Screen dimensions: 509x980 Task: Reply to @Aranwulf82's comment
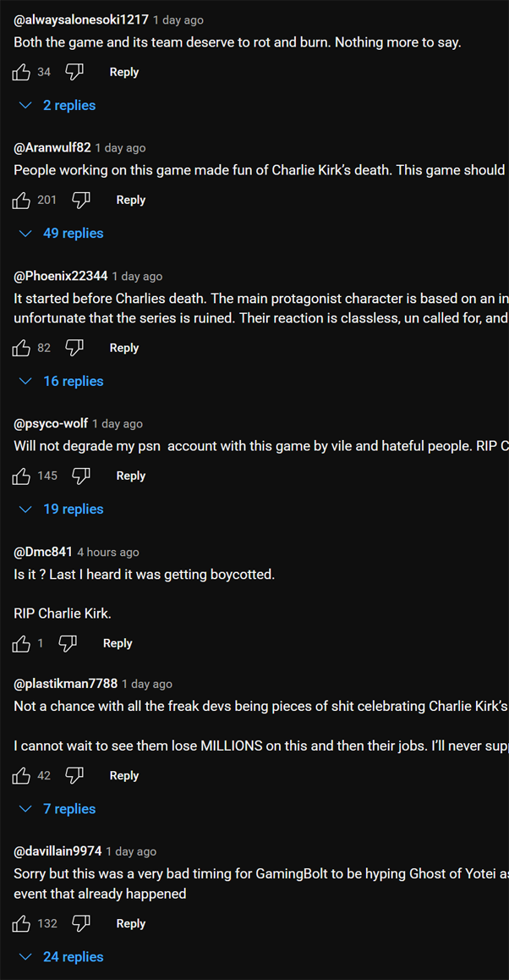(x=130, y=201)
